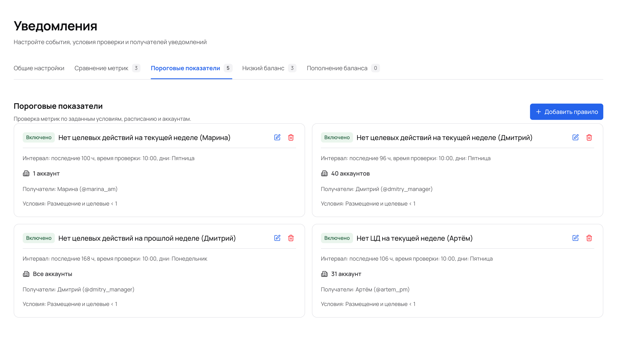Open the Низкий баланс tab
This screenshot has width=617, height=364.
click(269, 68)
